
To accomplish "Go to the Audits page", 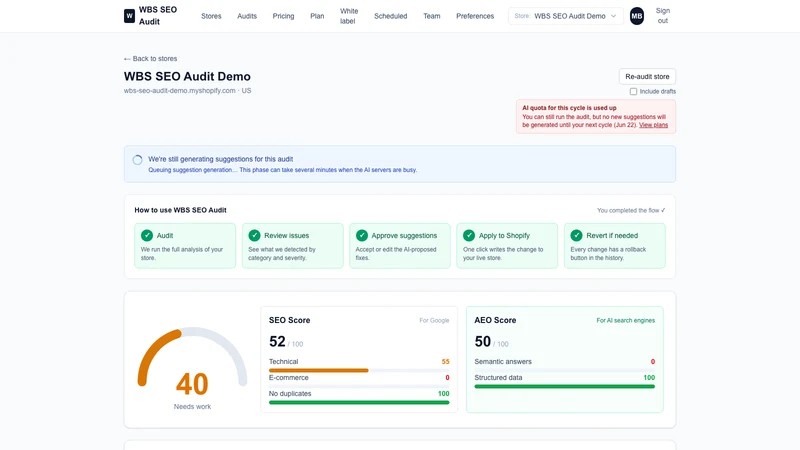I will click(247, 16).
